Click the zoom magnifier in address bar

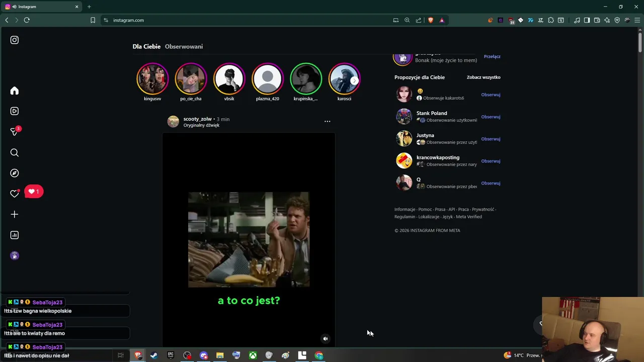407,20
